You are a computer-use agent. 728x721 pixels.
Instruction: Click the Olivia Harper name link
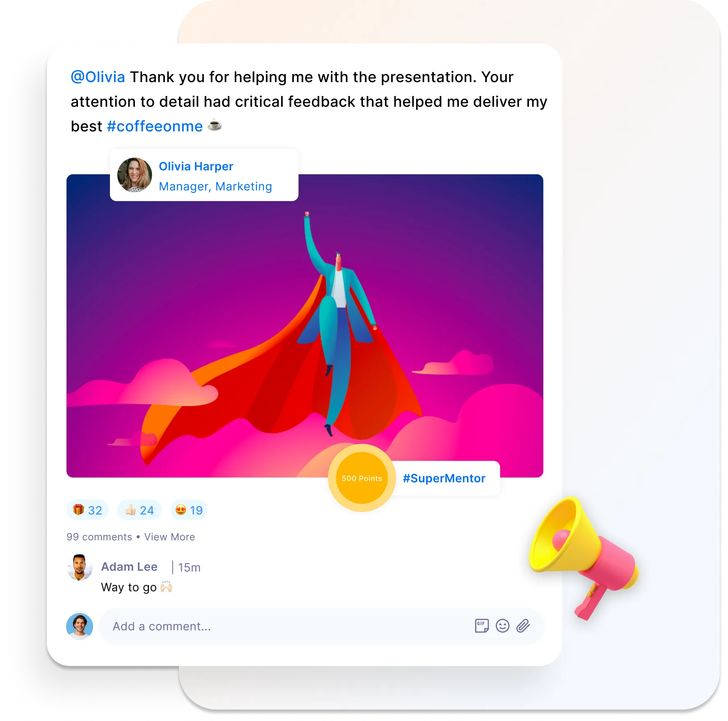coord(196,166)
